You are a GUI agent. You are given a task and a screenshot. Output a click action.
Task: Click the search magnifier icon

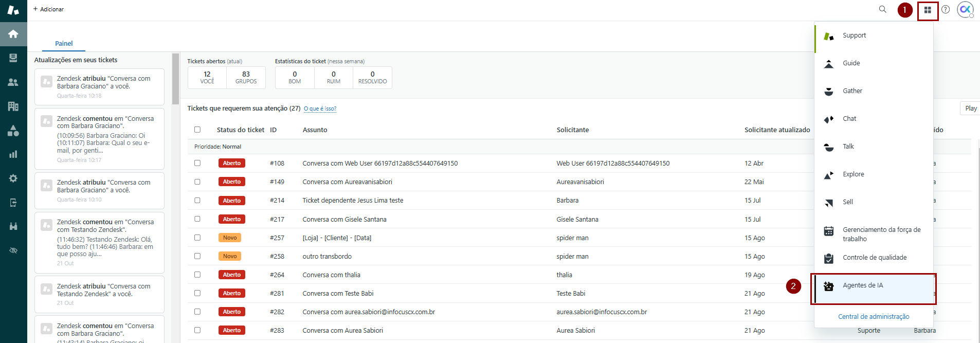point(882,9)
